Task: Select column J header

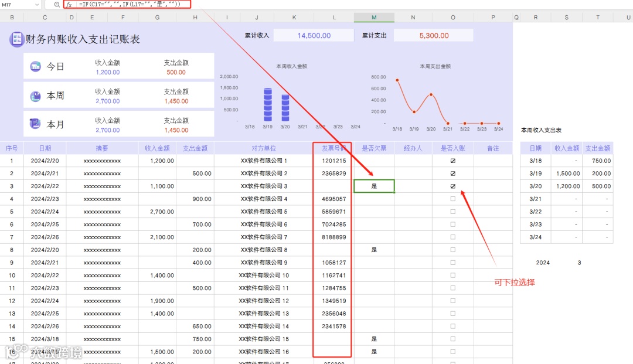Action: tap(257, 18)
